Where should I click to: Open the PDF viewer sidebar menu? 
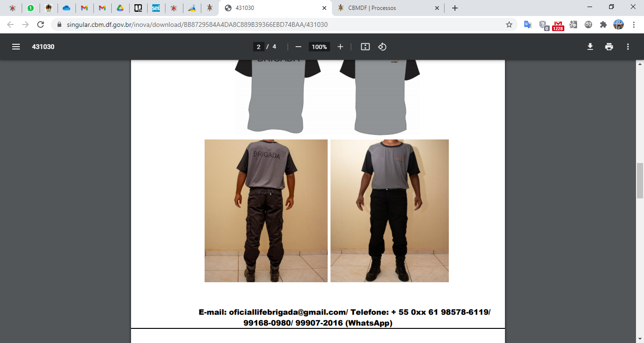click(16, 47)
